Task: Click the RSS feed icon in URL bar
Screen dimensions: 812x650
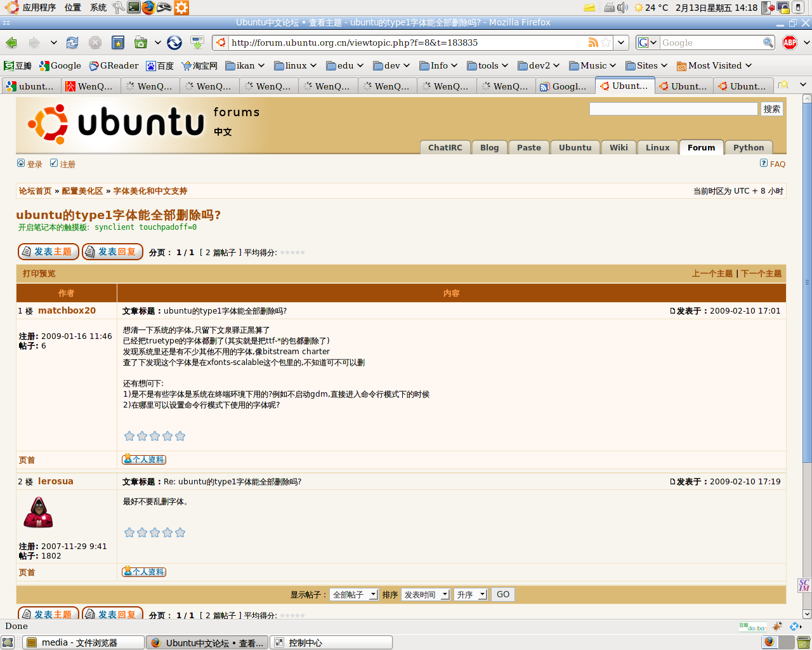Action: click(593, 43)
